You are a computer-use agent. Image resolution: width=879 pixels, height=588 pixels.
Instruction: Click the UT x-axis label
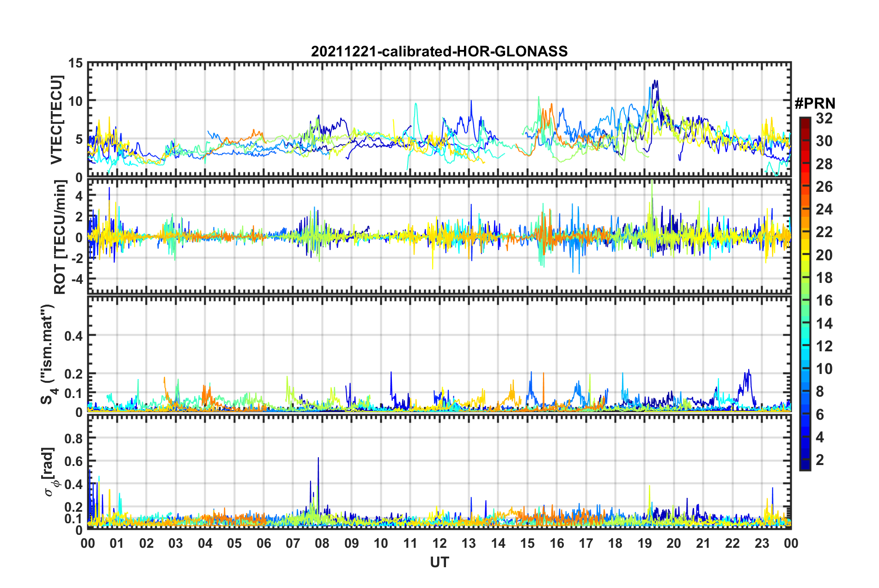439,562
